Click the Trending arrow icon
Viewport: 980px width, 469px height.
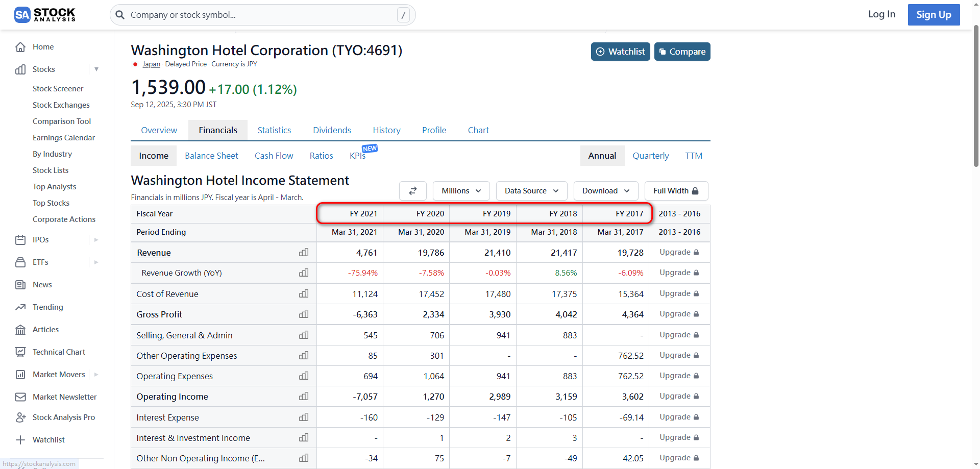[x=20, y=307]
